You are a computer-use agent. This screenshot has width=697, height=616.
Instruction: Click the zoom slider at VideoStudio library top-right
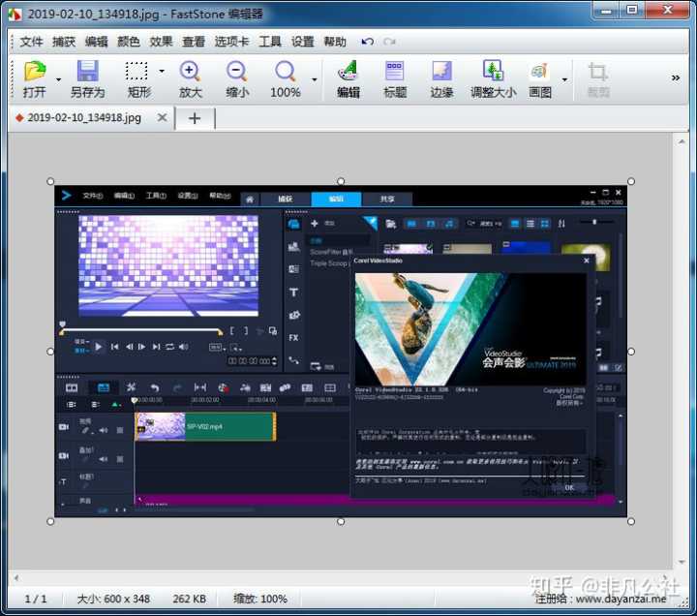594,222
